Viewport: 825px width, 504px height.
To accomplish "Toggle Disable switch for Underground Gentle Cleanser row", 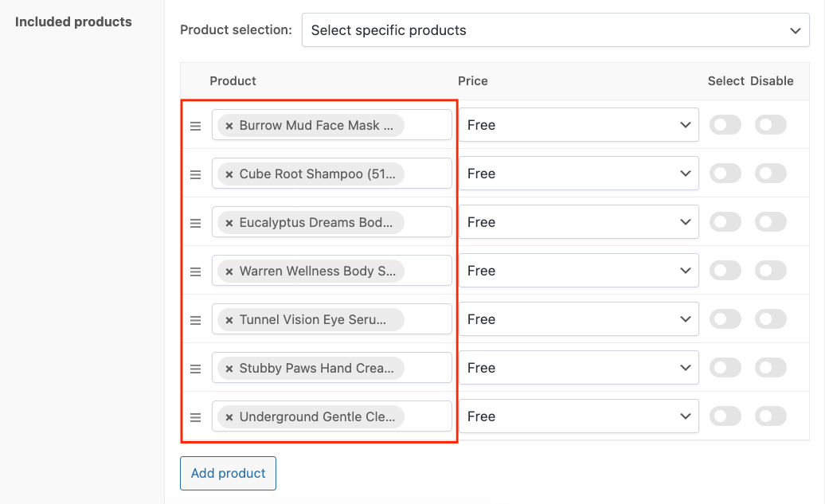I will 770,416.
